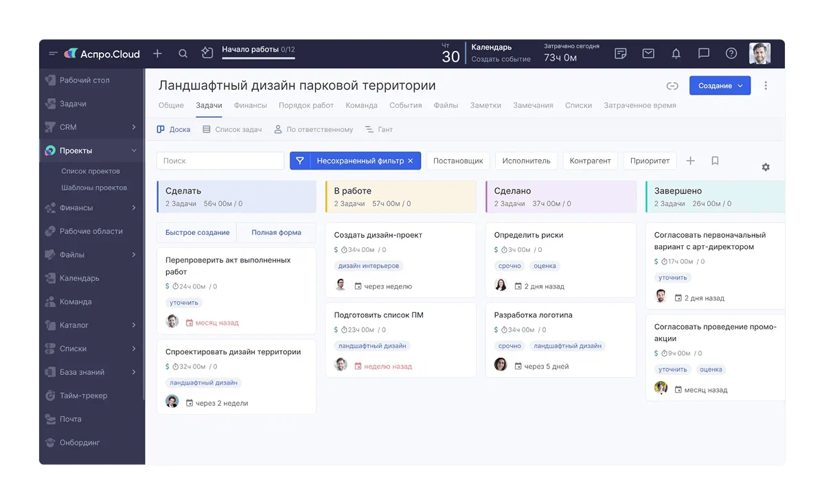Open the search magnifier in top bar
Screen dimensions: 824x504
pyautogui.click(x=183, y=54)
